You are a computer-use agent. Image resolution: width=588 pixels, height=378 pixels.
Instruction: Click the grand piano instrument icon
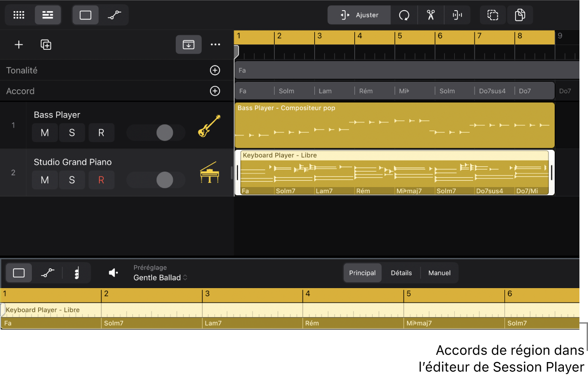click(209, 173)
